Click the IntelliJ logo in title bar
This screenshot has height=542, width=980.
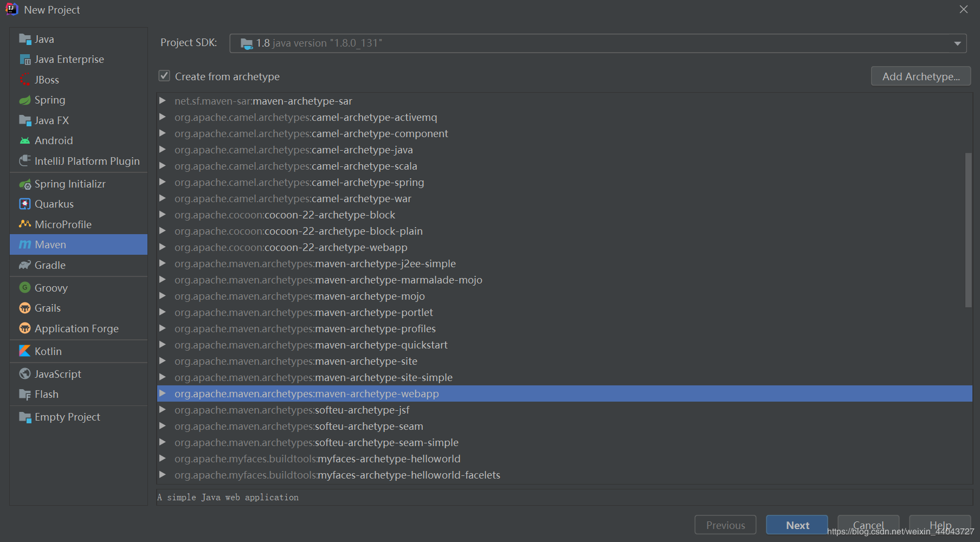[12, 9]
